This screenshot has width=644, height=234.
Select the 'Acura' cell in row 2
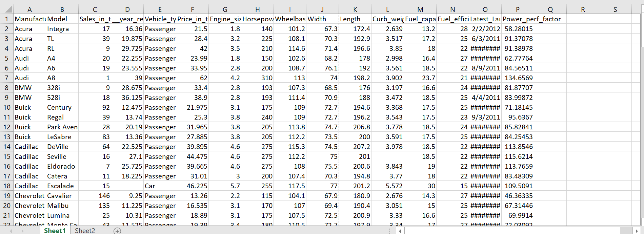point(29,29)
